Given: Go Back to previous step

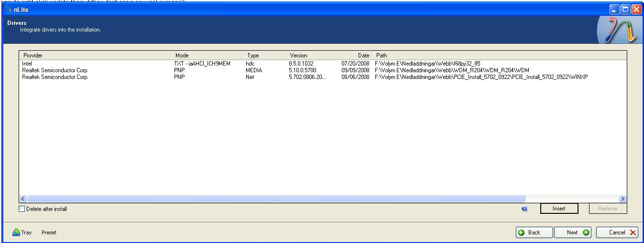Looking at the screenshot, I should pos(534,232).
